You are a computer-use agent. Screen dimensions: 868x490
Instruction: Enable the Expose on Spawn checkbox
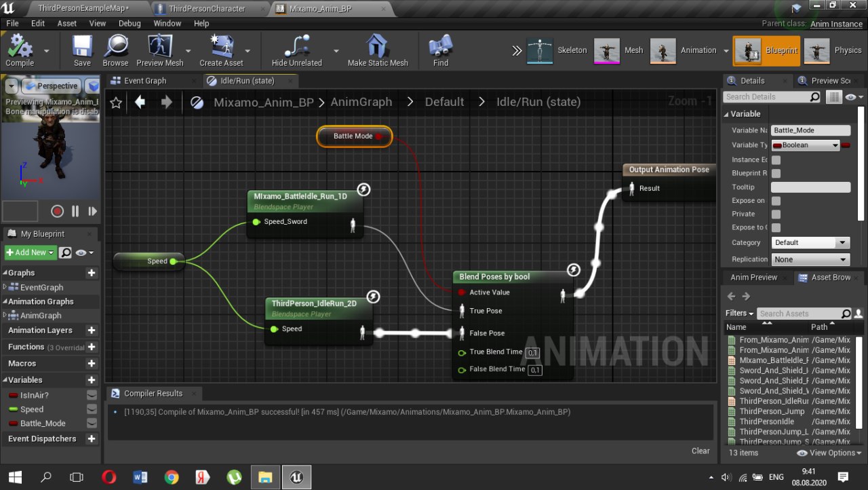click(776, 201)
